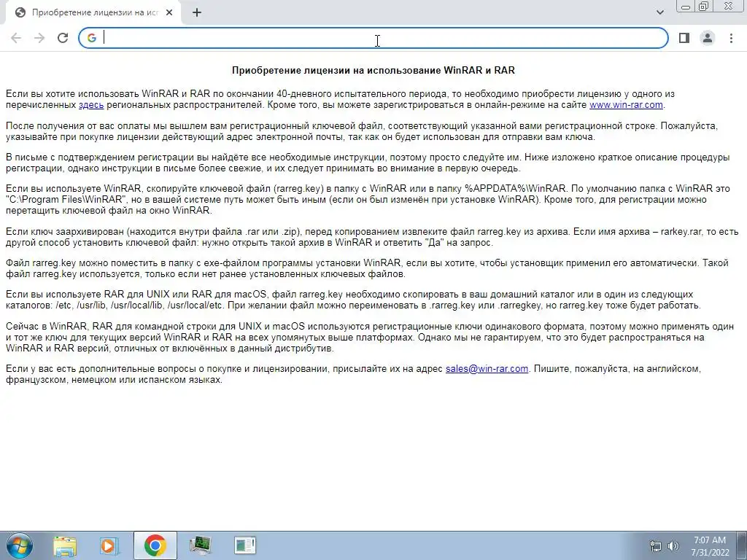747x560 pixels.
Task: Restore down the Chrome window
Action: [704, 7]
